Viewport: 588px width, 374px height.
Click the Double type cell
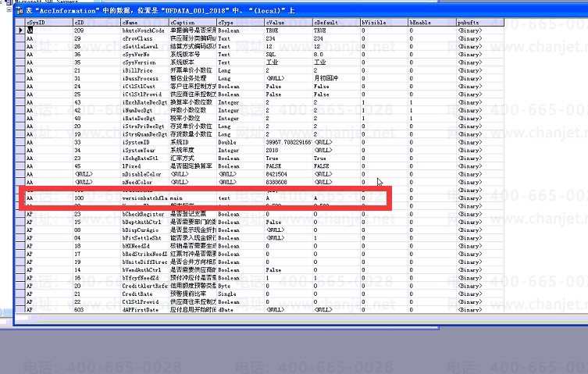(241, 142)
